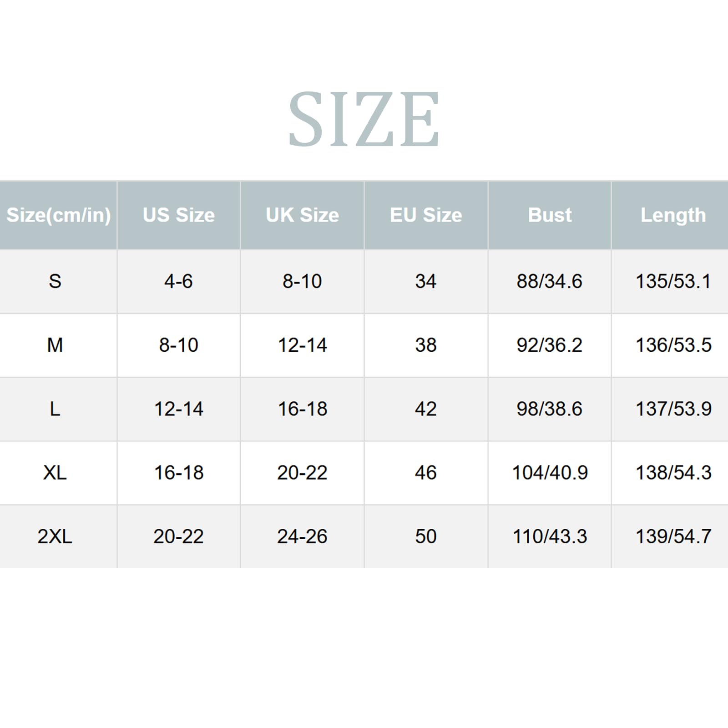This screenshot has width=728, height=728.
Task: Select bust value 88/34.6
Action: [550, 281]
